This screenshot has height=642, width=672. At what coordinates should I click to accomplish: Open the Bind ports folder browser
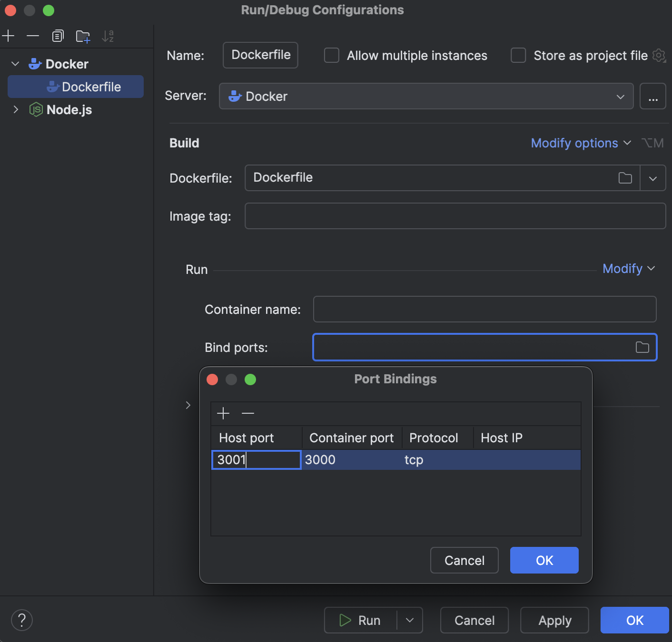click(643, 347)
